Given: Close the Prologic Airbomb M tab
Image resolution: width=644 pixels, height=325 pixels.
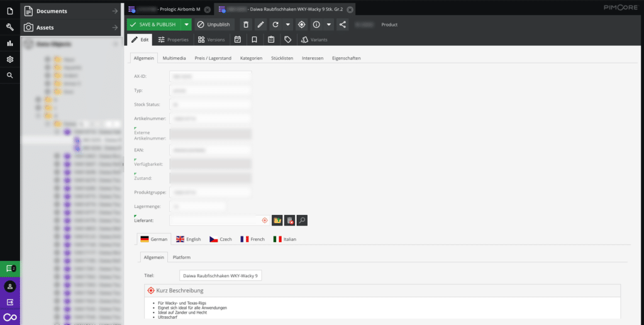Looking at the screenshot, I should [x=208, y=9].
